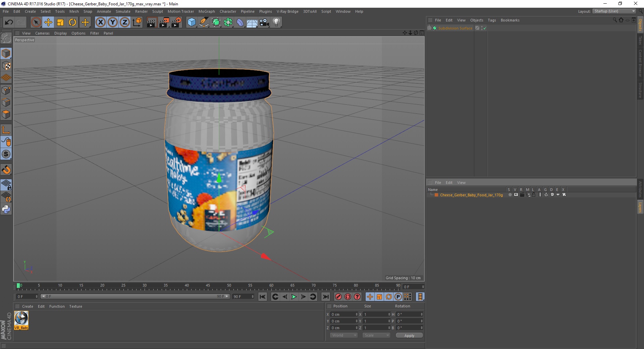Open the V-Ray Bridge menu

(x=287, y=11)
